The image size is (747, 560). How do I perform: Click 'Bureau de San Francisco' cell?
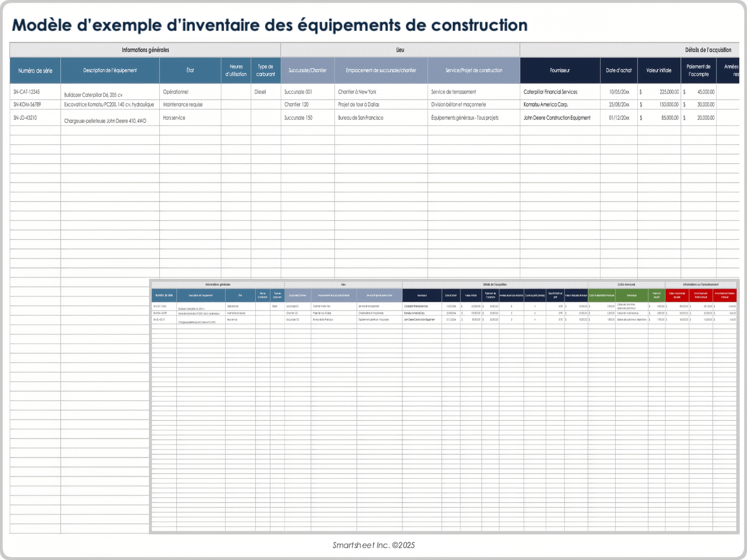(381, 118)
